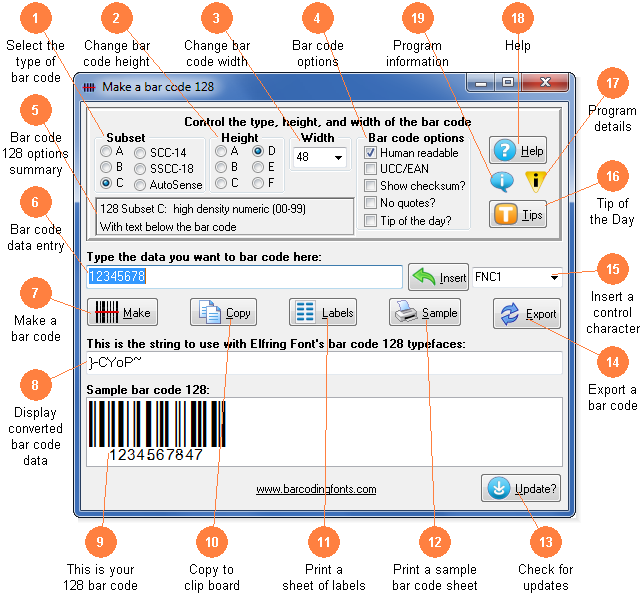
Task: Print a Sample bar code sheet
Action: [x=425, y=312]
